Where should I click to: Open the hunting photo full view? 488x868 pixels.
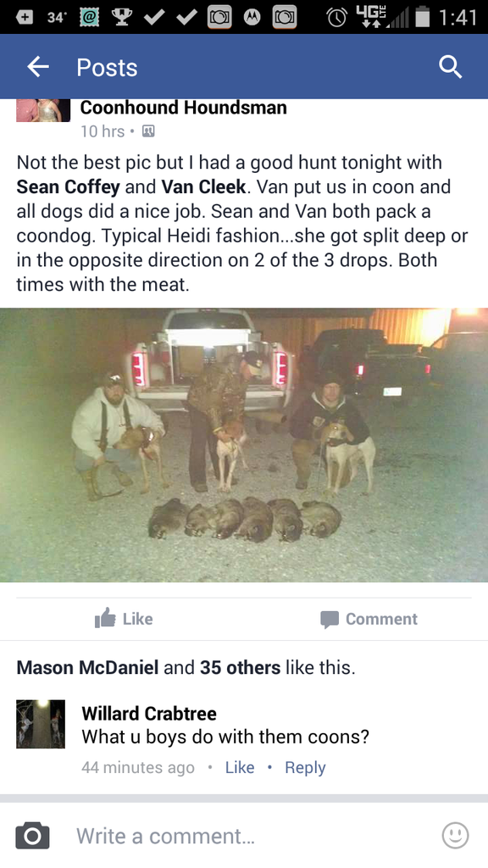[x=244, y=445]
